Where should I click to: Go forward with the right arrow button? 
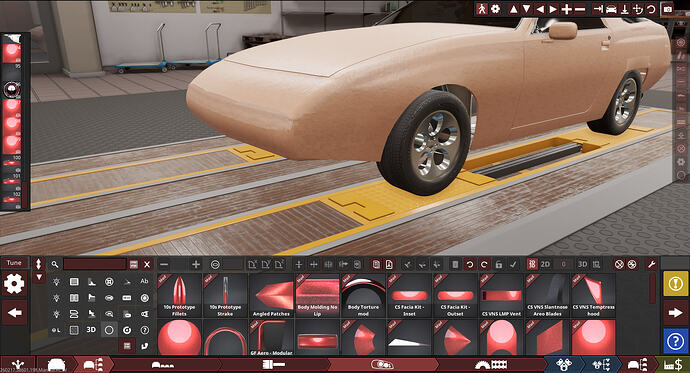pos(675,313)
